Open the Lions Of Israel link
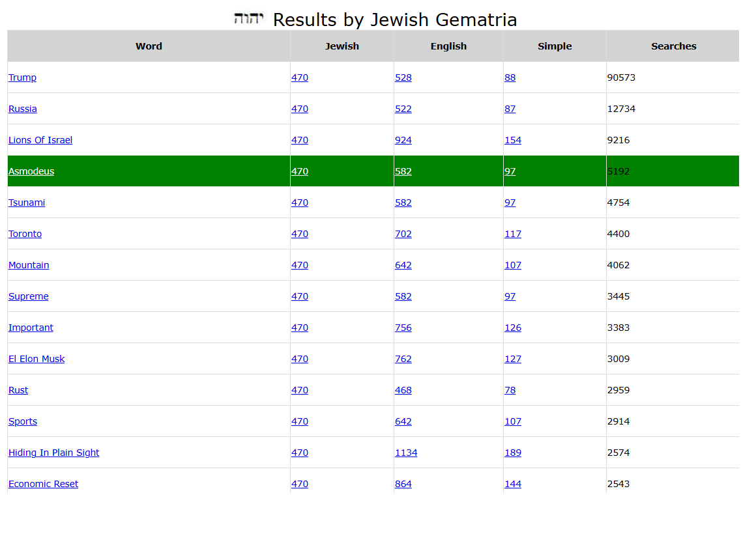756x534 pixels. pyautogui.click(x=40, y=140)
